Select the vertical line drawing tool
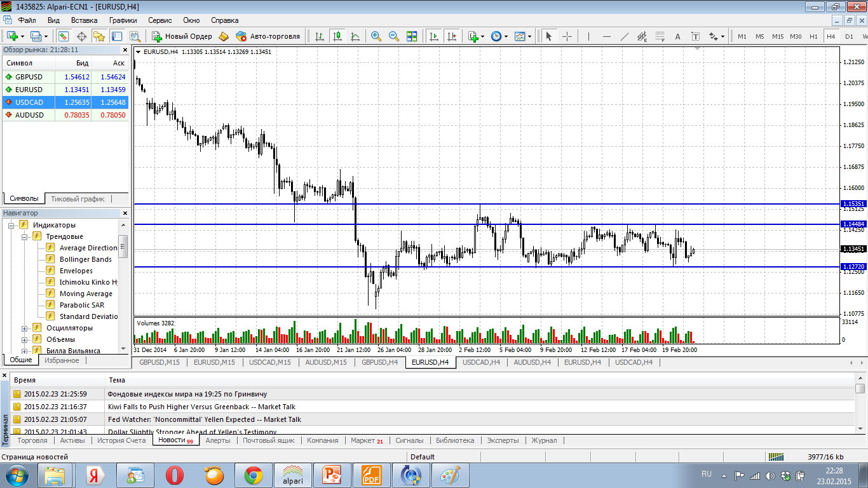 coord(588,36)
